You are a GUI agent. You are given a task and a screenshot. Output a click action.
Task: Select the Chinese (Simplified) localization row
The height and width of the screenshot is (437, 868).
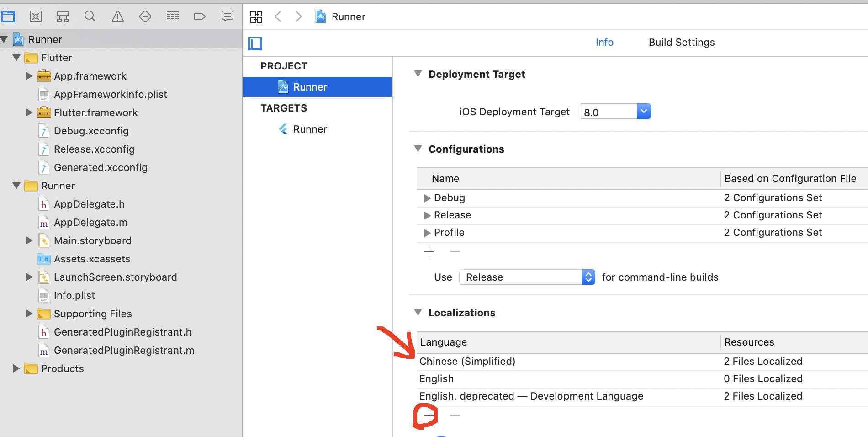(467, 362)
